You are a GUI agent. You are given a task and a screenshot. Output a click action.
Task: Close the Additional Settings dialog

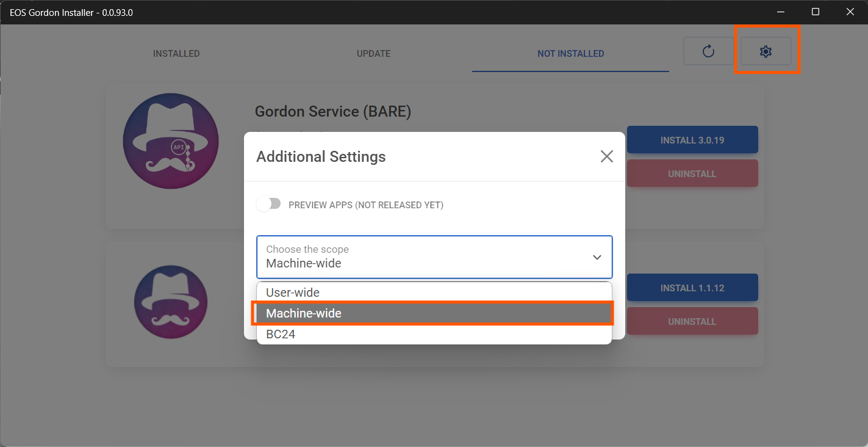click(x=606, y=156)
